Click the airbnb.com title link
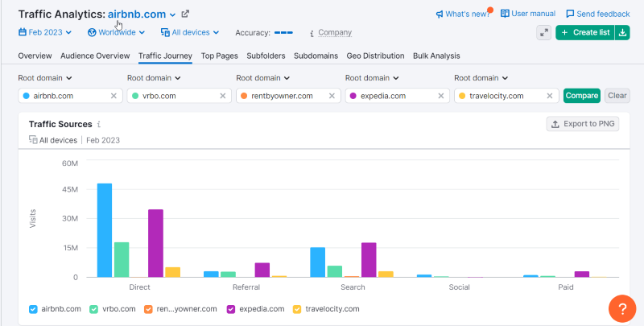 click(137, 14)
